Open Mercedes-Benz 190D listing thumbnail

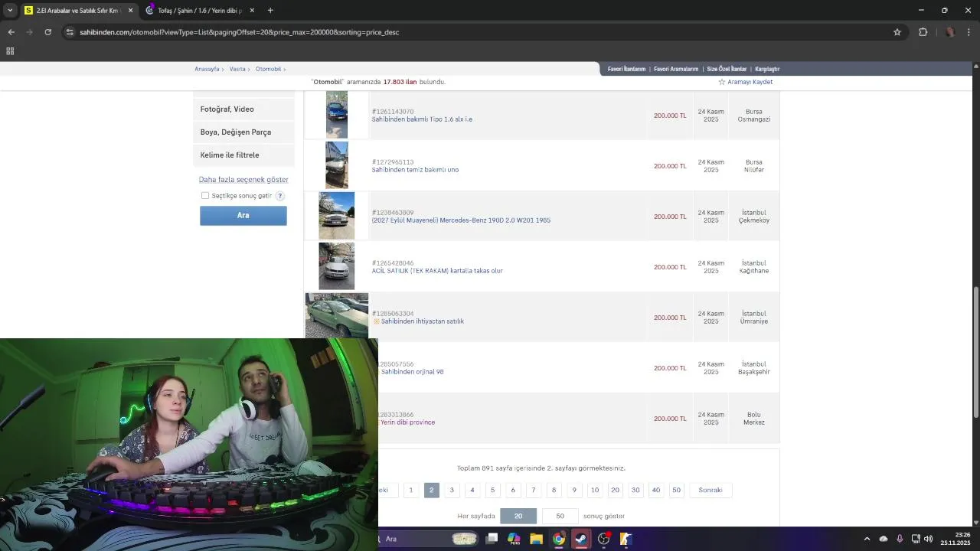[337, 216]
